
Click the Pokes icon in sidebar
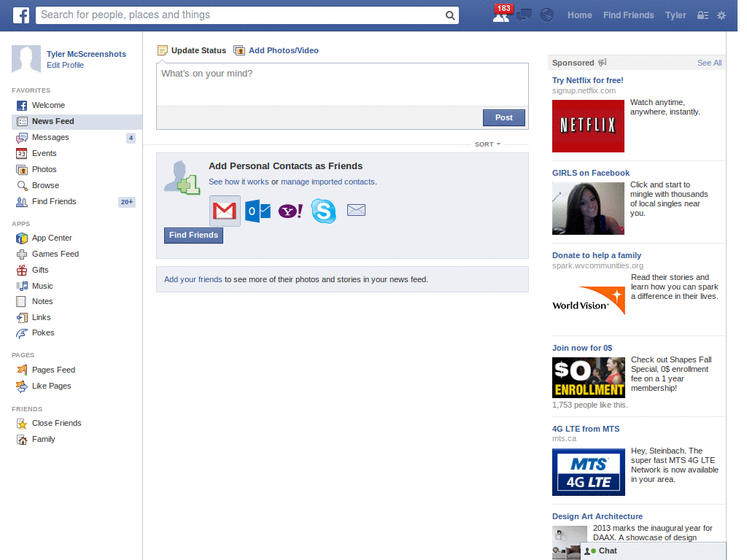[21, 333]
